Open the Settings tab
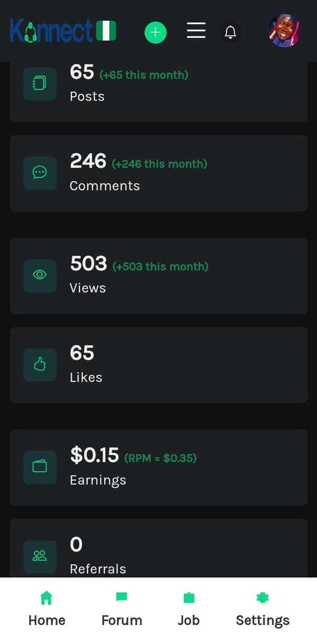Screen dimensions: 317x644 point(263,609)
